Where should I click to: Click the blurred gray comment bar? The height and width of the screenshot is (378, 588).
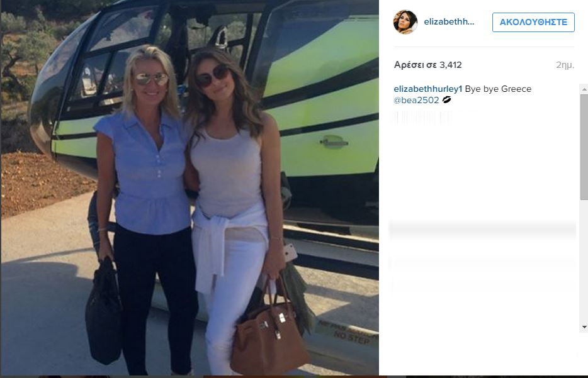click(483, 230)
